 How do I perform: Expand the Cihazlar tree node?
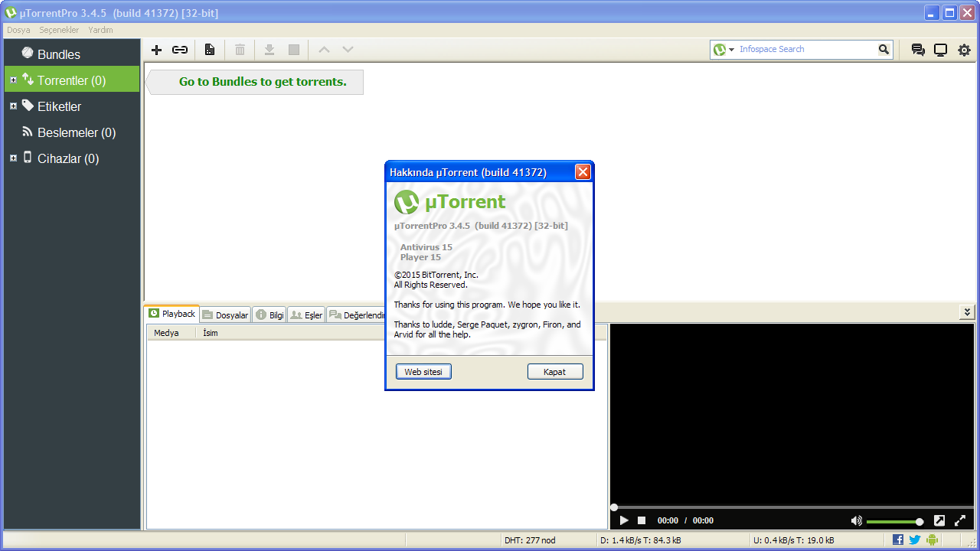pos(13,158)
